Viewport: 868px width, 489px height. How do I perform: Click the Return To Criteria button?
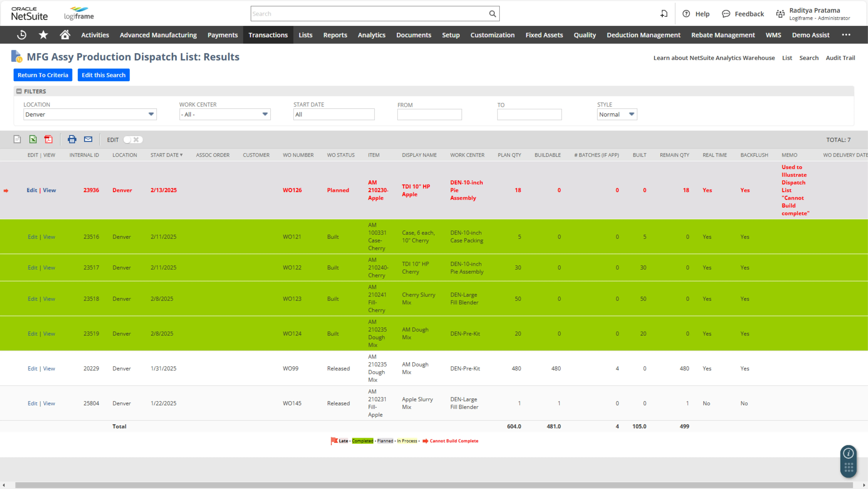(x=43, y=75)
